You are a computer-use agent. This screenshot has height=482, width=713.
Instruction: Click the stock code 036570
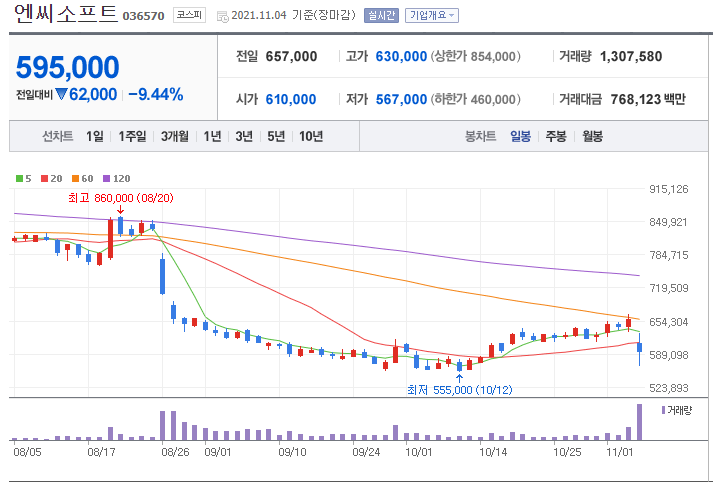pyautogui.click(x=143, y=16)
